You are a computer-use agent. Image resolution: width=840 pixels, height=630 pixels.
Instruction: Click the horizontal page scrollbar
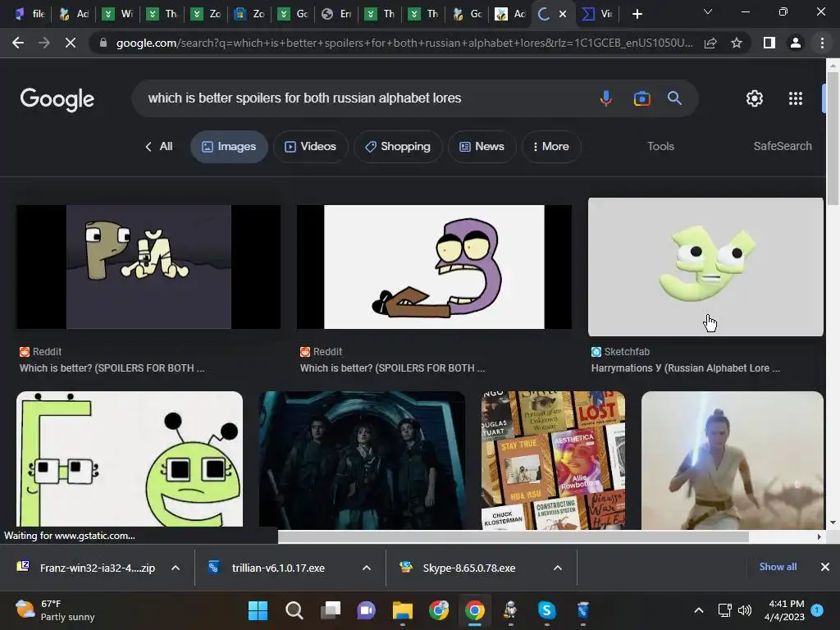tap(514, 536)
